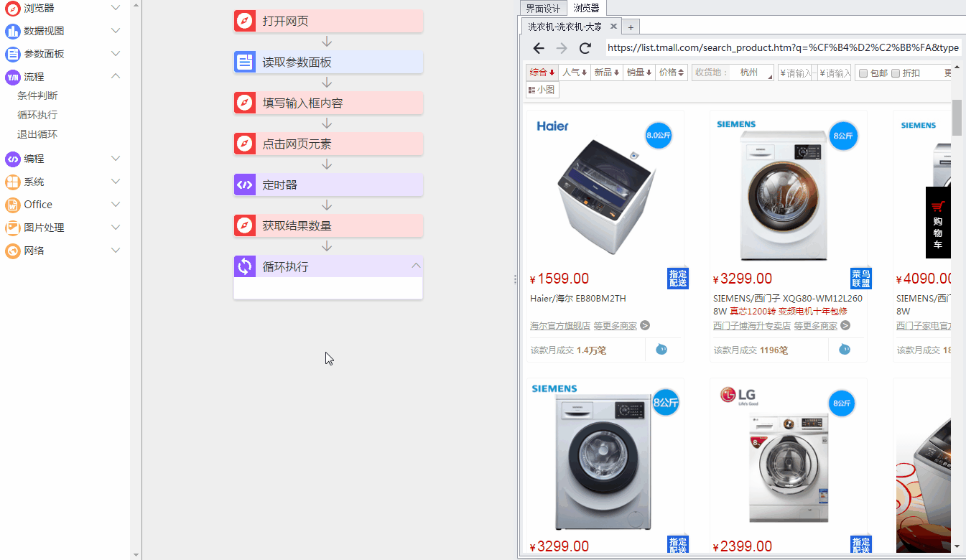The image size is (966, 560).
Task: Select the 洗衣机 page tab
Action: [x=570, y=27]
